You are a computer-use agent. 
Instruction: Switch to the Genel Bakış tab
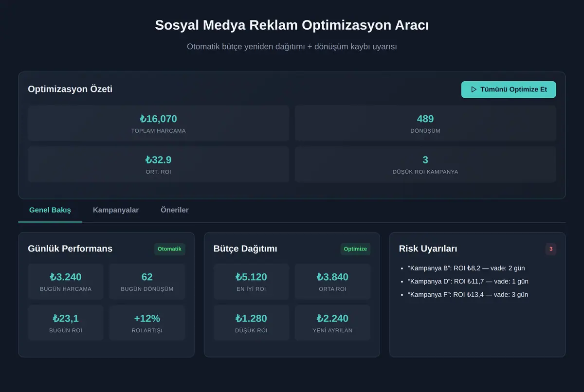[x=50, y=210]
